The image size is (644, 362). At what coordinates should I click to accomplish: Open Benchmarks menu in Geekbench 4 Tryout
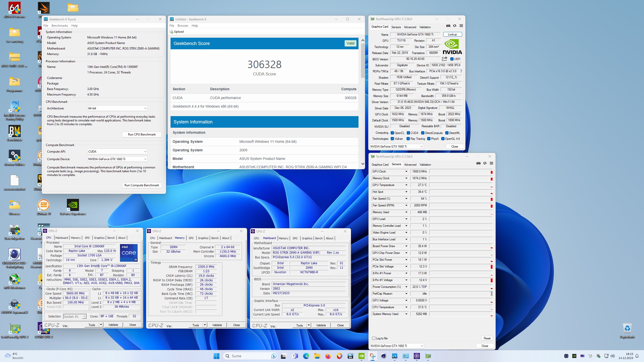point(60,26)
